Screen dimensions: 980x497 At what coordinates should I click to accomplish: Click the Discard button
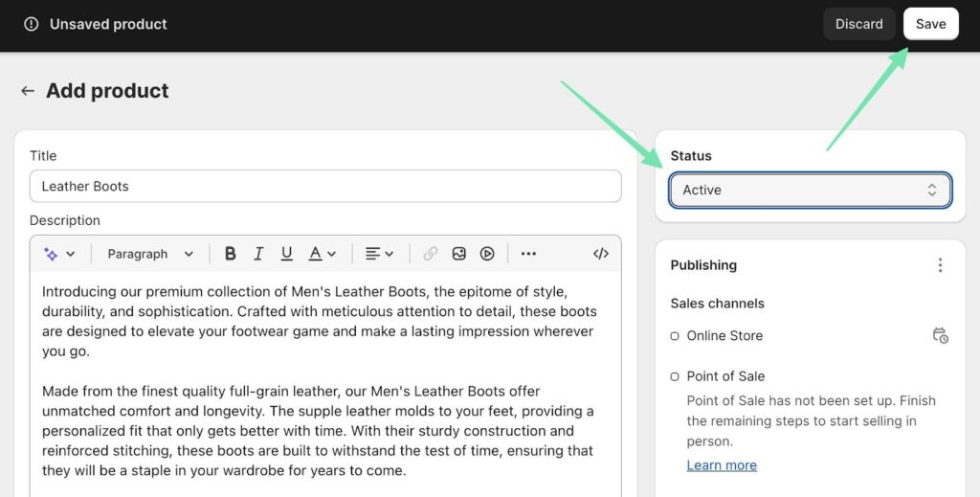858,24
